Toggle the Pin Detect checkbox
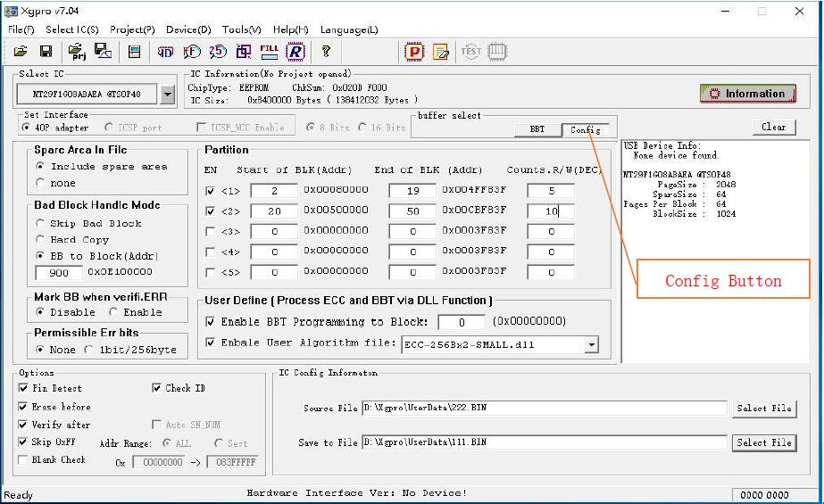 (23, 388)
